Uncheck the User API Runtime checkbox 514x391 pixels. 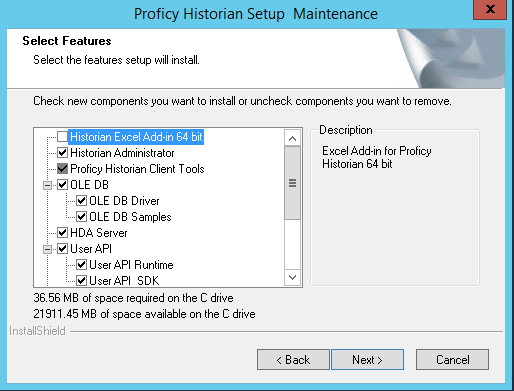pyautogui.click(x=81, y=265)
